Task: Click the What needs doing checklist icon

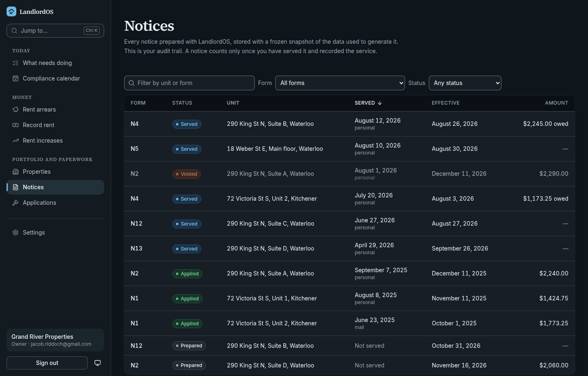Action: [x=16, y=63]
